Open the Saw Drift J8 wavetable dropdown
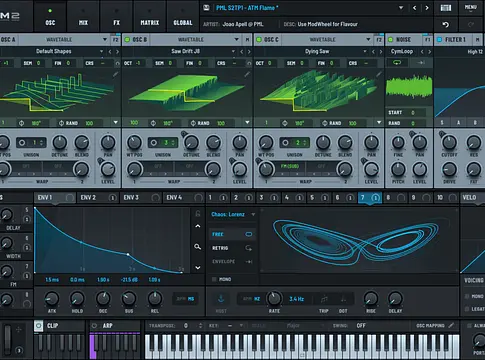This screenshot has height=360, width=485. (233, 52)
